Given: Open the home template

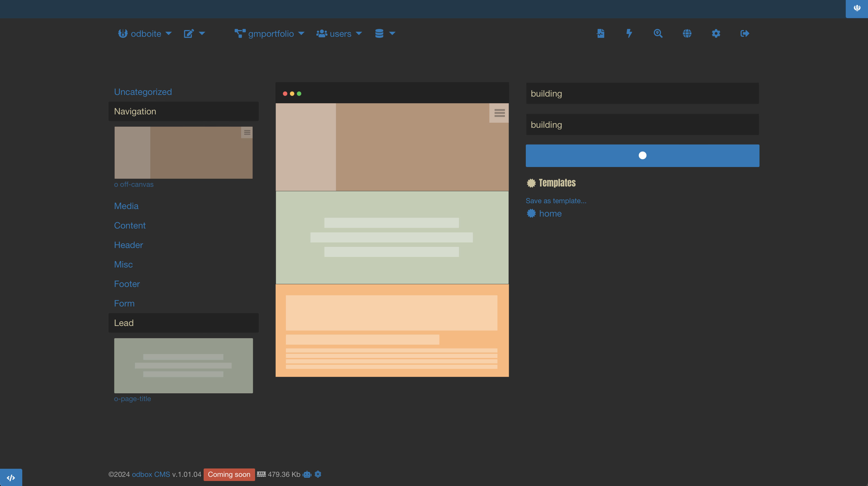Looking at the screenshot, I should click(550, 214).
